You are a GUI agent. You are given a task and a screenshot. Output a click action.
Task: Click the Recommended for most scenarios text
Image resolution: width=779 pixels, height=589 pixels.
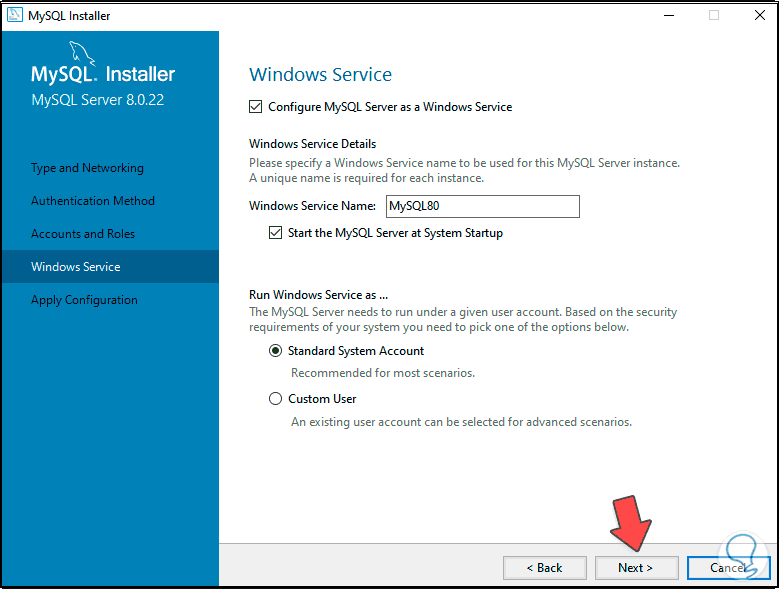[x=383, y=373]
